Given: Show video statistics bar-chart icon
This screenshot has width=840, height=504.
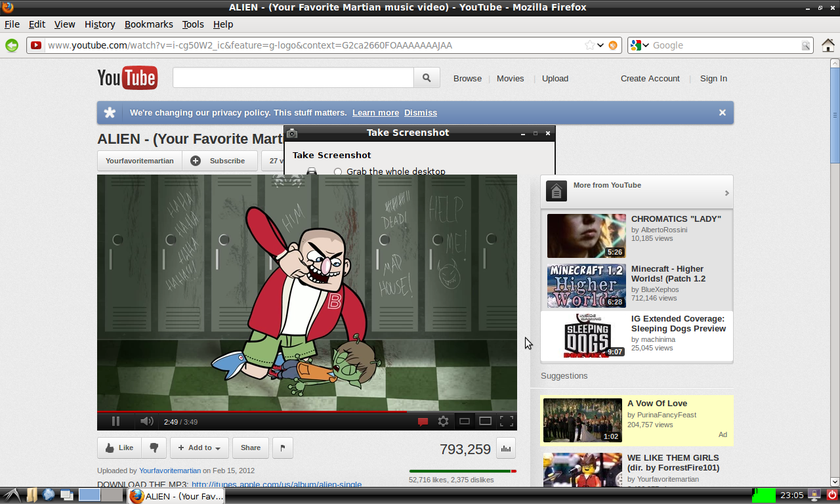Looking at the screenshot, I should [506, 448].
